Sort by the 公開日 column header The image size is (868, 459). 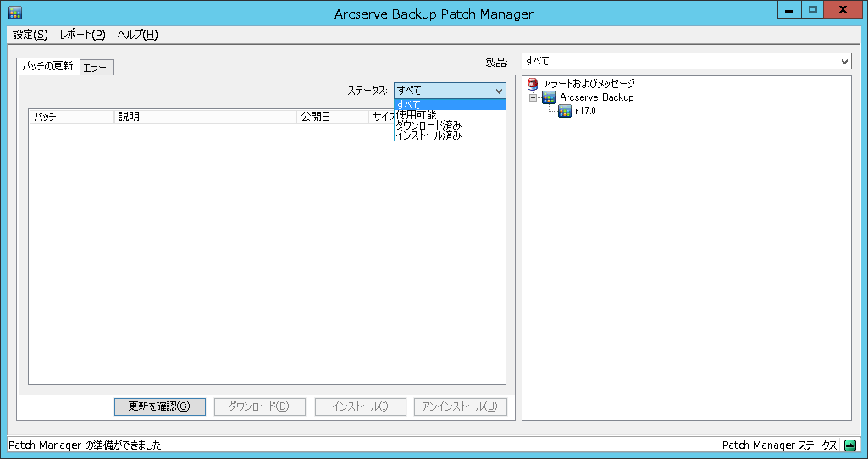(x=332, y=117)
